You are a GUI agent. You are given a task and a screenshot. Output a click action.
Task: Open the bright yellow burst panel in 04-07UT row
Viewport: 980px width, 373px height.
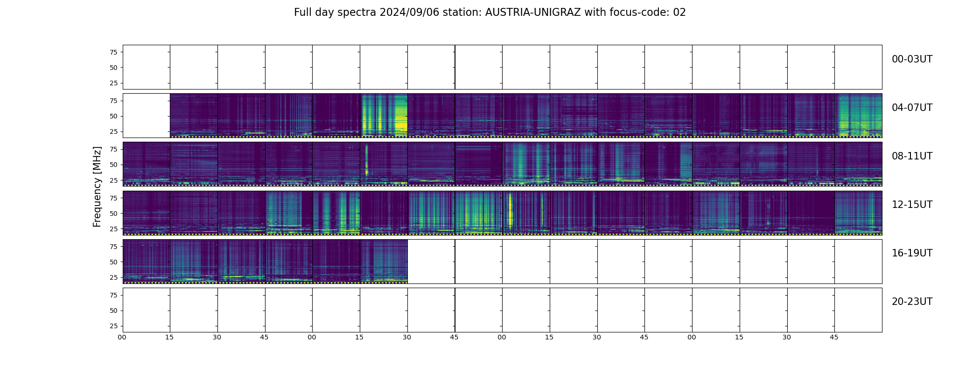(384, 115)
